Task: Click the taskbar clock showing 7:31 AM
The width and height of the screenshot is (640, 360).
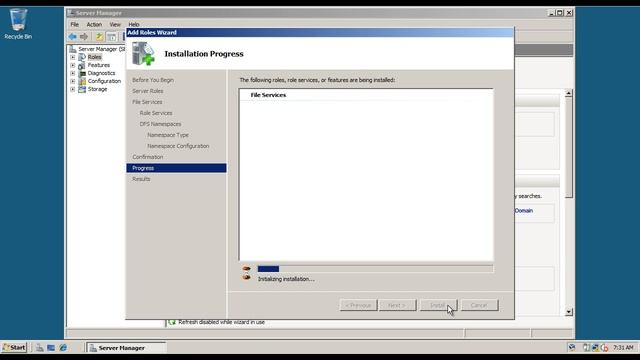Action: coord(623,348)
